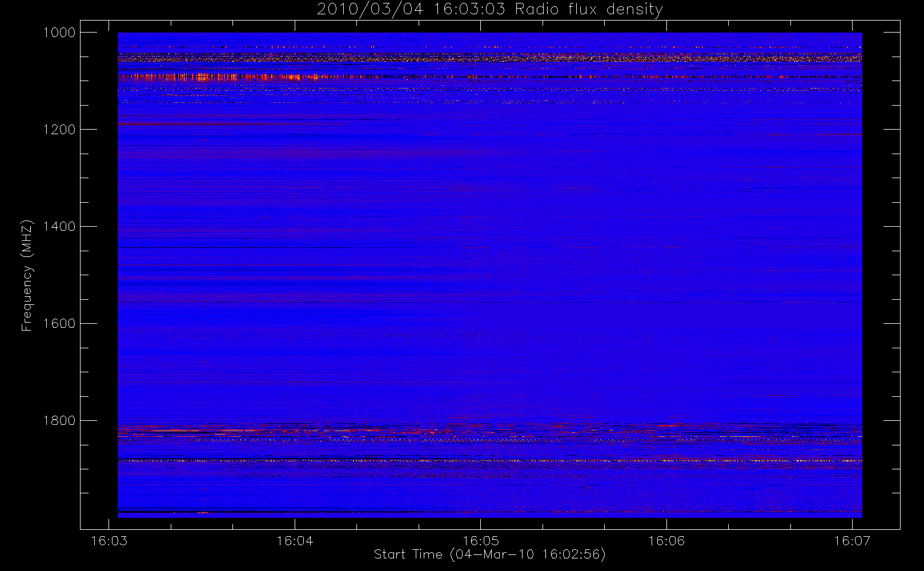The width and height of the screenshot is (924, 571).
Task: Click the 'Frequency (MHZ)' axis label
Action: coord(27,275)
